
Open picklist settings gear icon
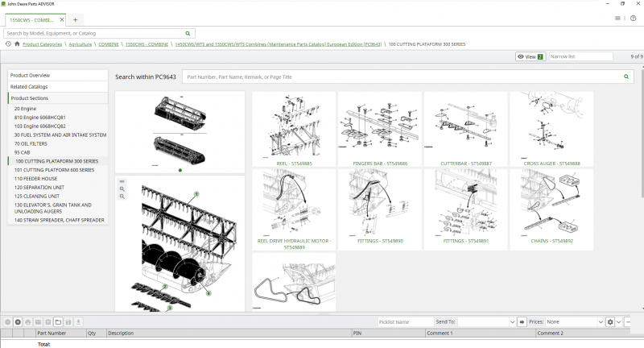tap(610, 321)
